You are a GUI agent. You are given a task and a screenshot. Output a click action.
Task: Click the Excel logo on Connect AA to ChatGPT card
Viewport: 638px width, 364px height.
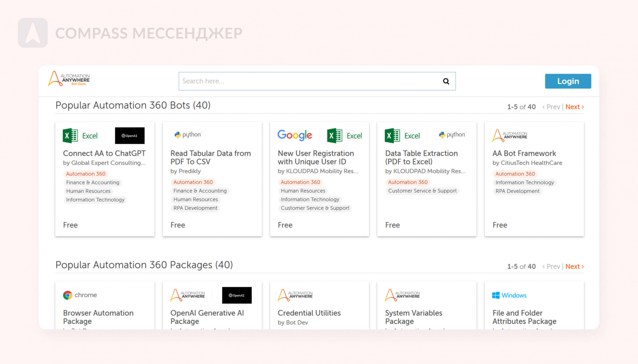[x=81, y=136]
